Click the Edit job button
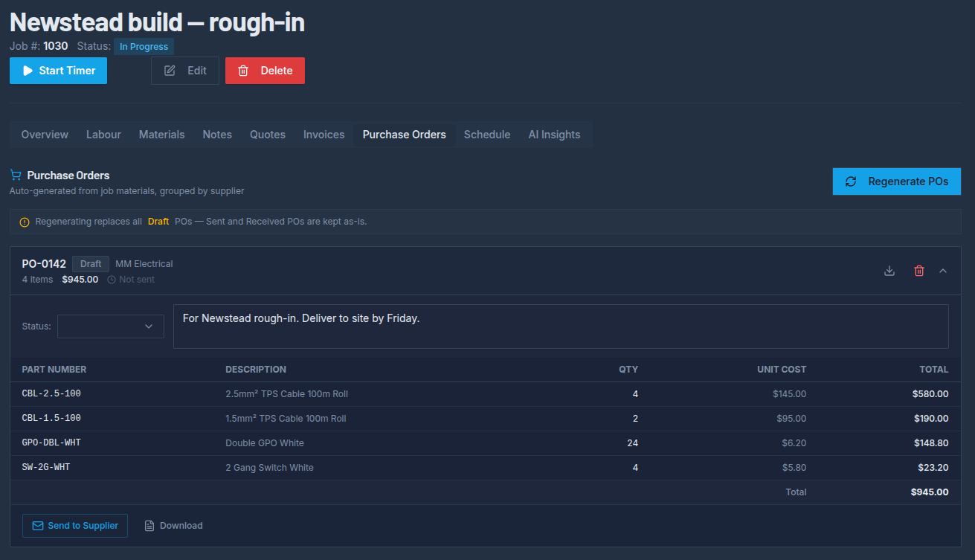The image size is (975, 560). [185, 71]
